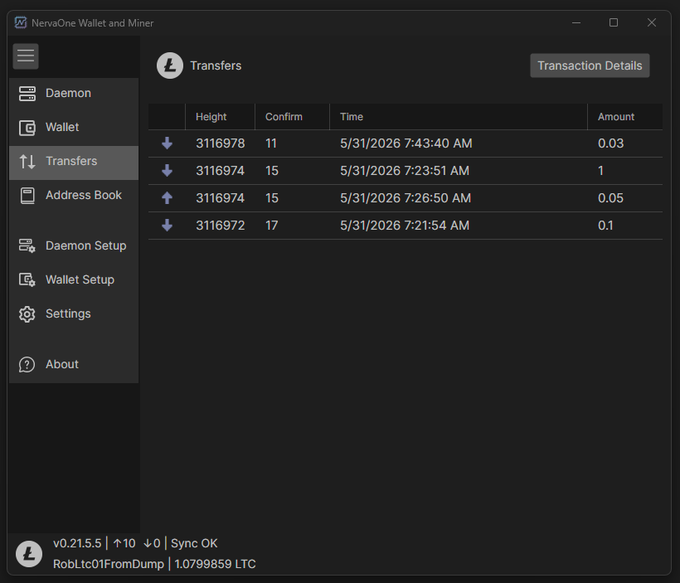Image resolution: width=680 pixels, height=583 pixels.
Task: Click balance 1.0799859 LTC
Action: coord(215,564)
